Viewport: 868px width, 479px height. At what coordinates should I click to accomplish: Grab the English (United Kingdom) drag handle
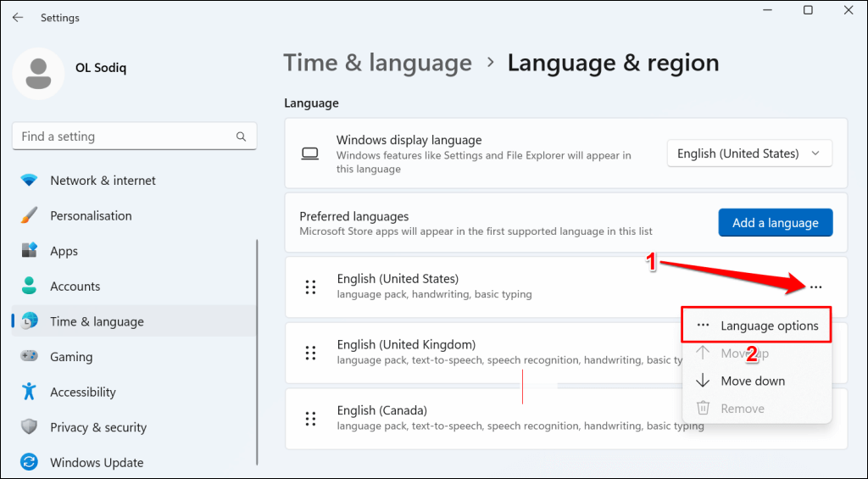tap(310, 353)
